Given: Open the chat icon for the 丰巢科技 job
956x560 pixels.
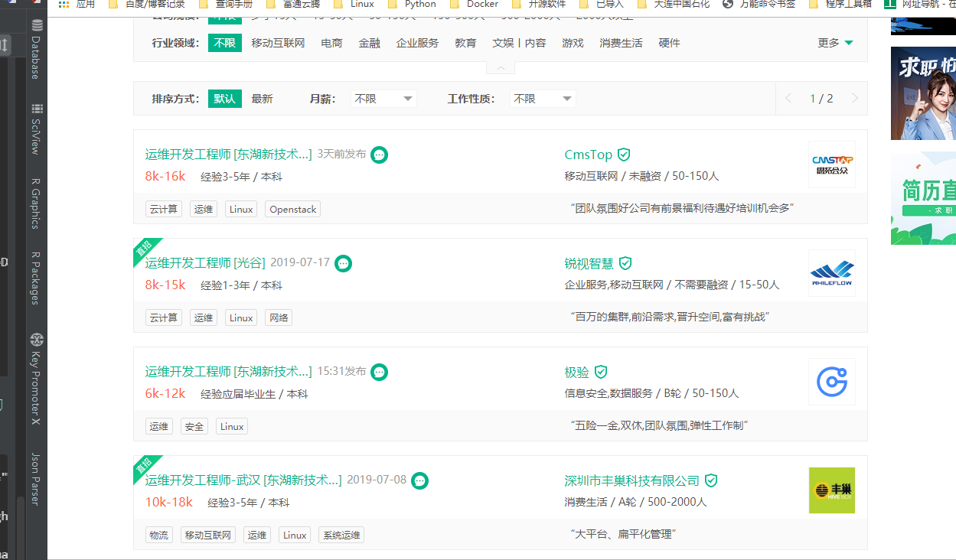Looking at the screenshot, I should (x=419, y=480).
